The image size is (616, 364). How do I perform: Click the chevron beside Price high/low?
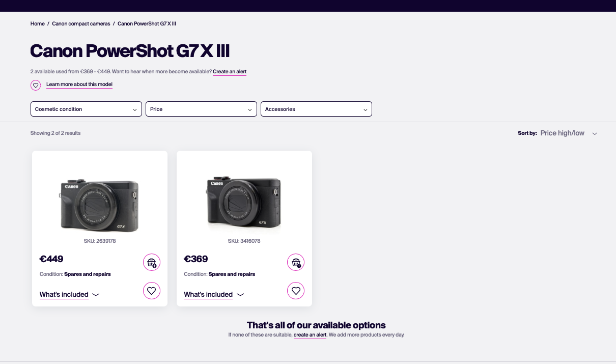tap(595, 133)
